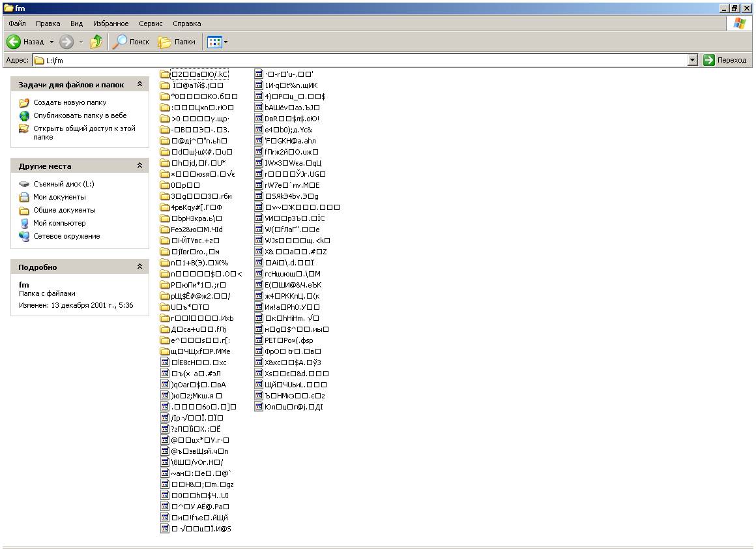This screenshot has width=756, height=549.
Task: Select file name ЩйФЧUЬиL.□□□
Action: click(x=295, y=385)
